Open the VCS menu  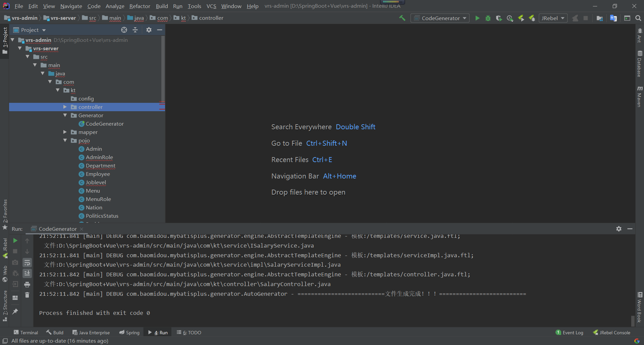pyautogui.click(x=211, y=6)
